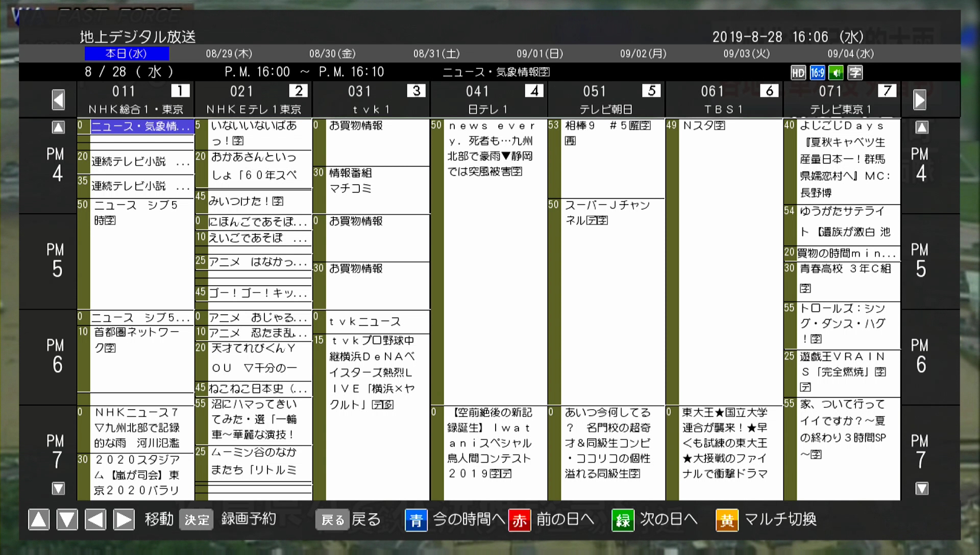980x555 pixels.
Task: Select the 09/04(水) date tab
Action: 851,54
